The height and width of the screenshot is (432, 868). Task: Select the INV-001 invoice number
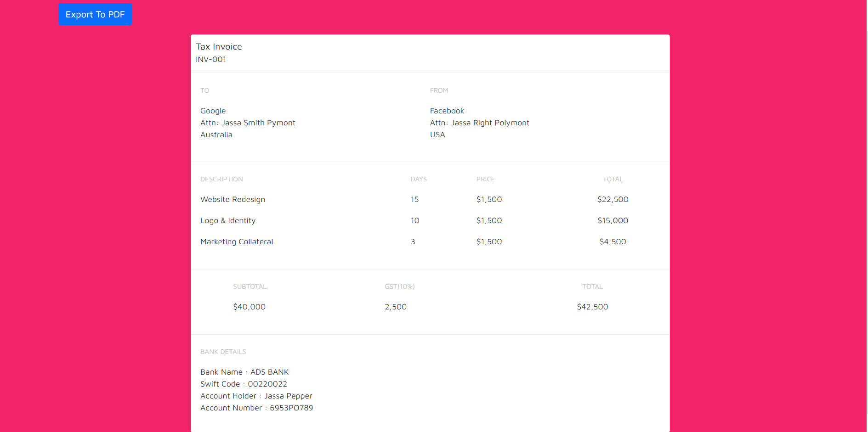211,60
